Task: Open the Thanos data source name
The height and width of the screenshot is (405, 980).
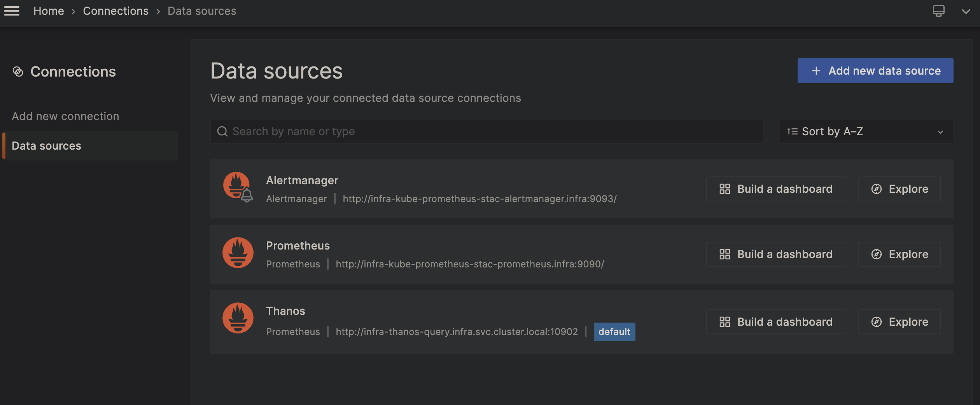Action: pos(285,311)
